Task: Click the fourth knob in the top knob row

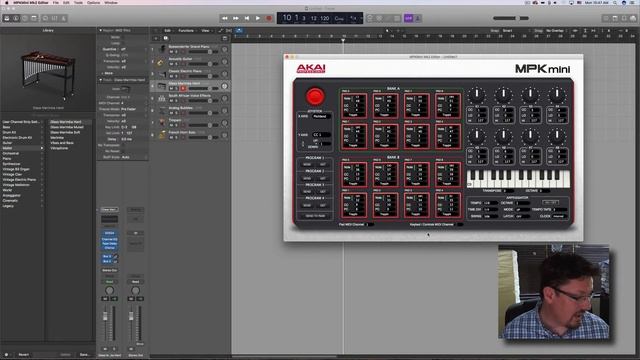Action: pyautogui.click(x=557, y=95)
